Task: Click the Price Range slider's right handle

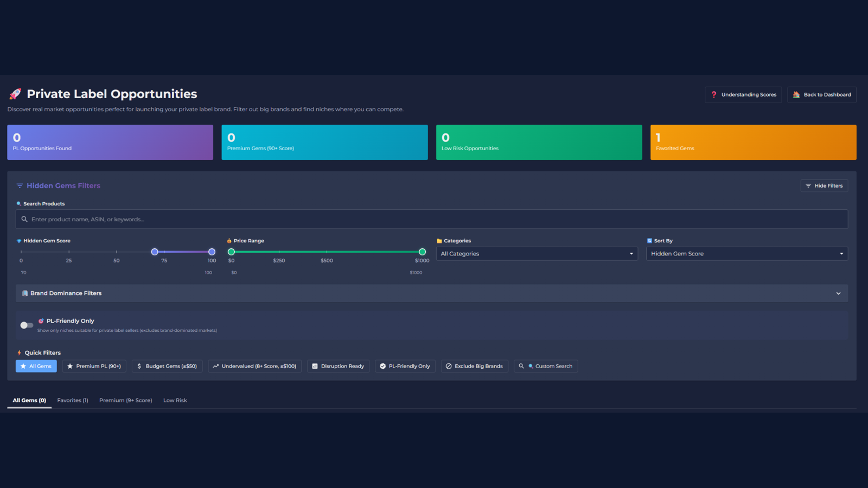Action: coord(422,252)
